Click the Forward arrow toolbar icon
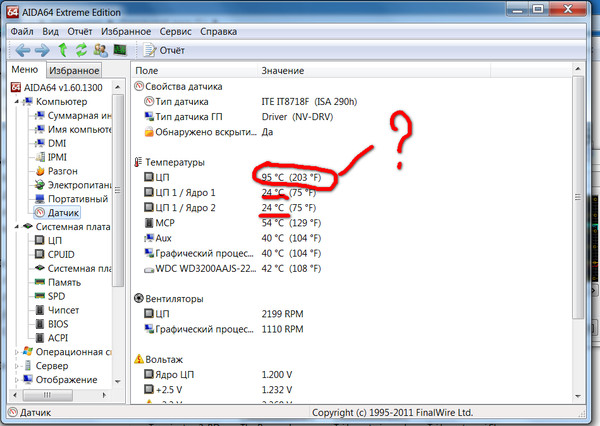 (x=42, y=50)
